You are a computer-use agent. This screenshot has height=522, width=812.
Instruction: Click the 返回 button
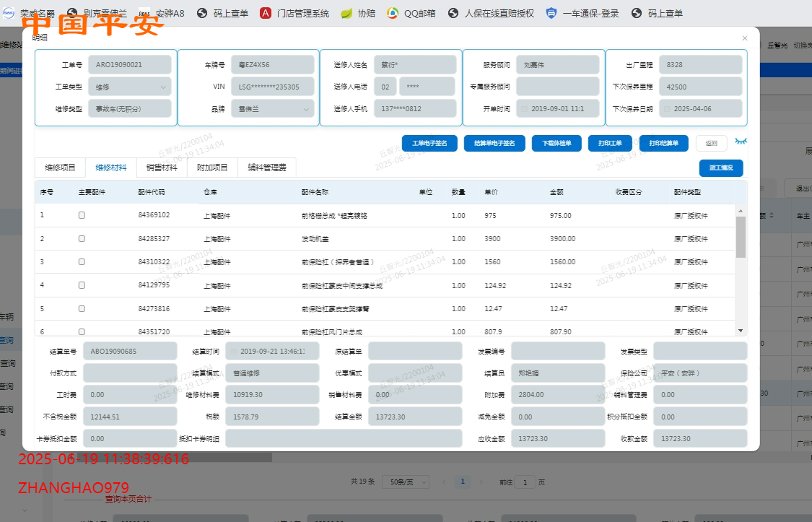pos(712,143)
